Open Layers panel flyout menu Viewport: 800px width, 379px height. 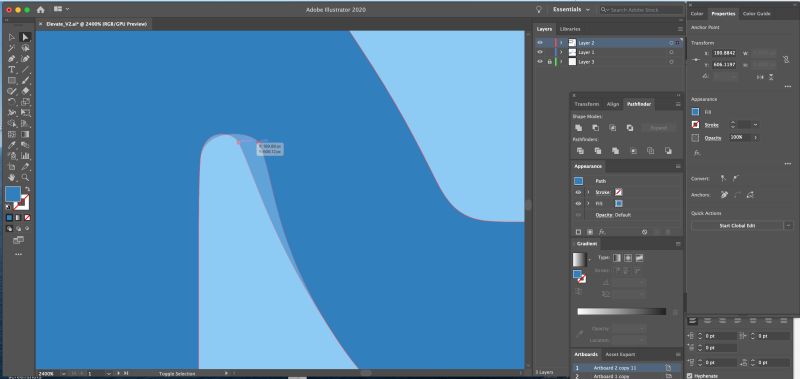(680, 29)
